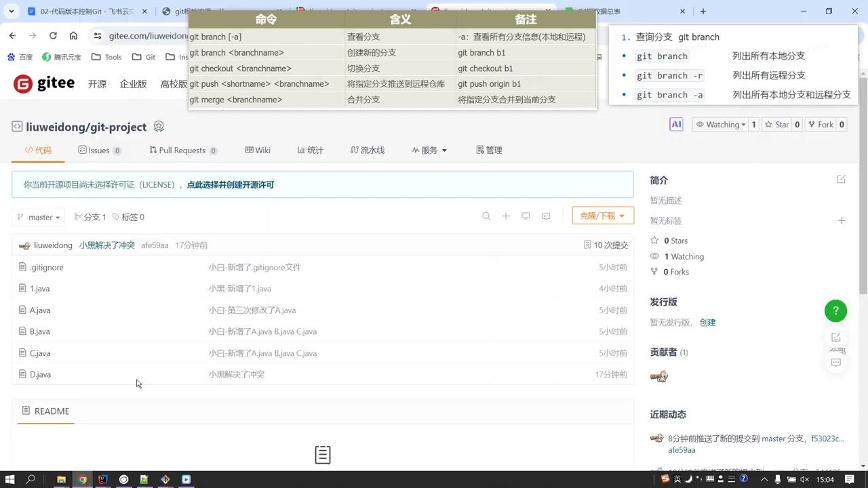Open the 管理 tab
Viewport: 868px width, 488px height.
(489, 150)
